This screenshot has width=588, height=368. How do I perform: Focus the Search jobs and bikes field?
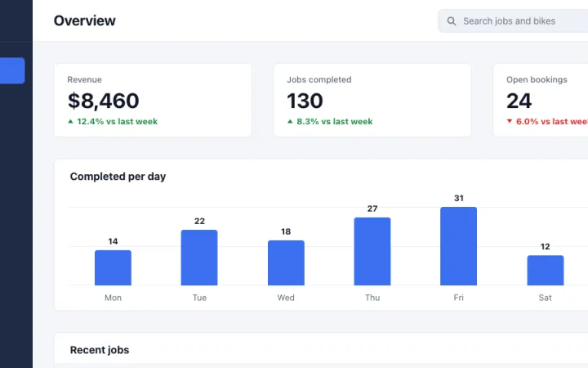(513, 21)
